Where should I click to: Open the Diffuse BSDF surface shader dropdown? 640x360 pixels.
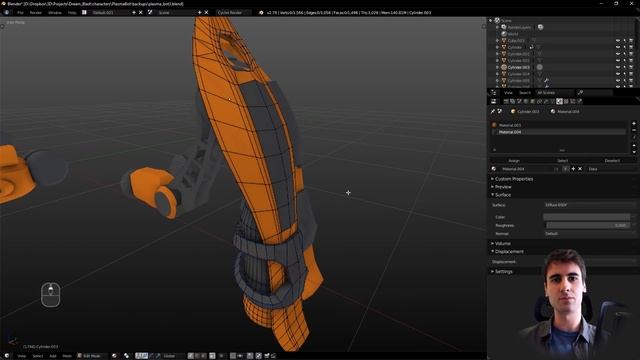pos(590,205)
